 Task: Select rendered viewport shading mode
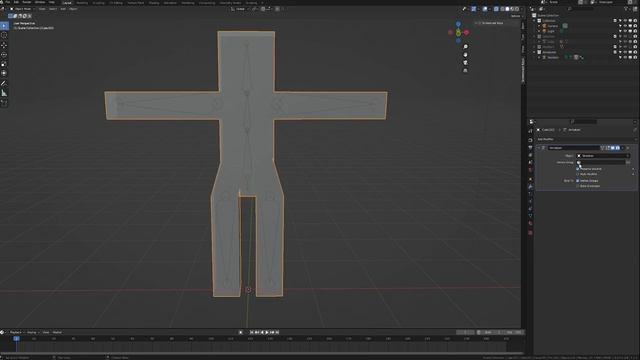click(x=517, y=9)
